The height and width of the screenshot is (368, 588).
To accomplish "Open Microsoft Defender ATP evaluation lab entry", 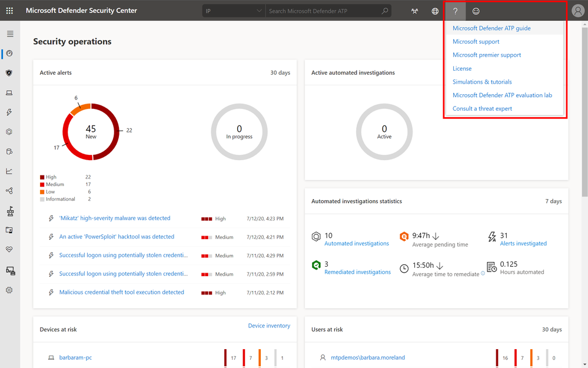I will tap(502, 95).
